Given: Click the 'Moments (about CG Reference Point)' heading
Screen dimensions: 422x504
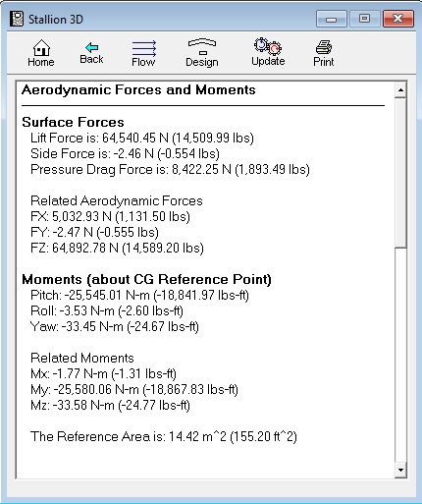Looking at the screenshot, I should tap(146, 279).
